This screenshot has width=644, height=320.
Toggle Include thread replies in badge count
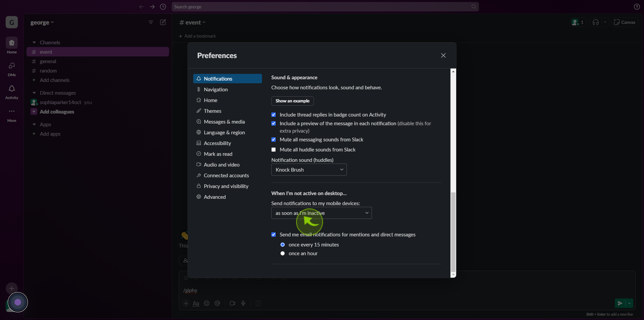[x=274, y=115]
